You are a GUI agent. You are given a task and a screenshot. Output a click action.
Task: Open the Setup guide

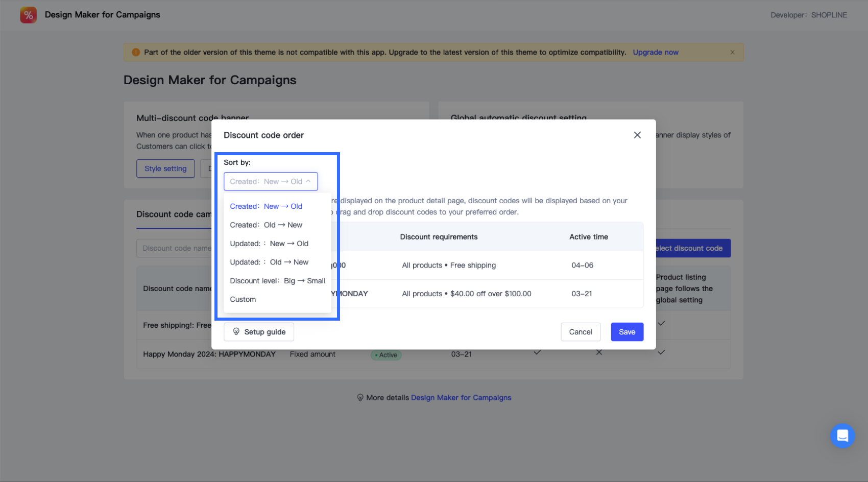259,332
